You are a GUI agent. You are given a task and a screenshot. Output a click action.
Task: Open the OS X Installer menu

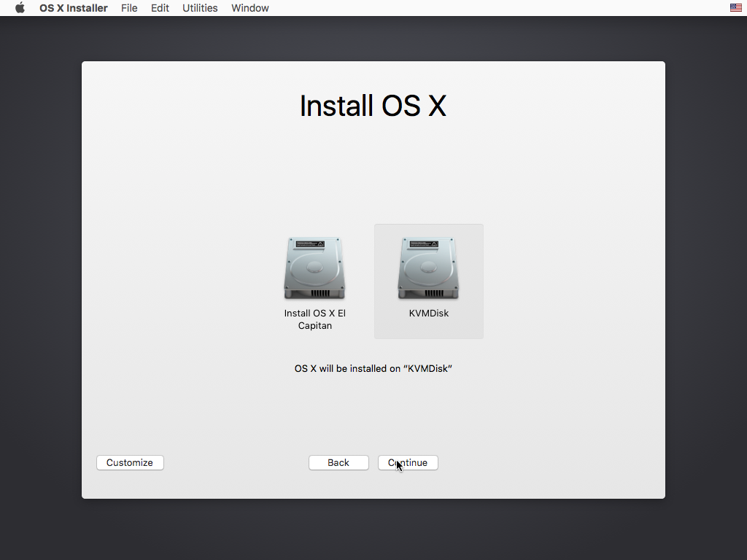[73, 8]
